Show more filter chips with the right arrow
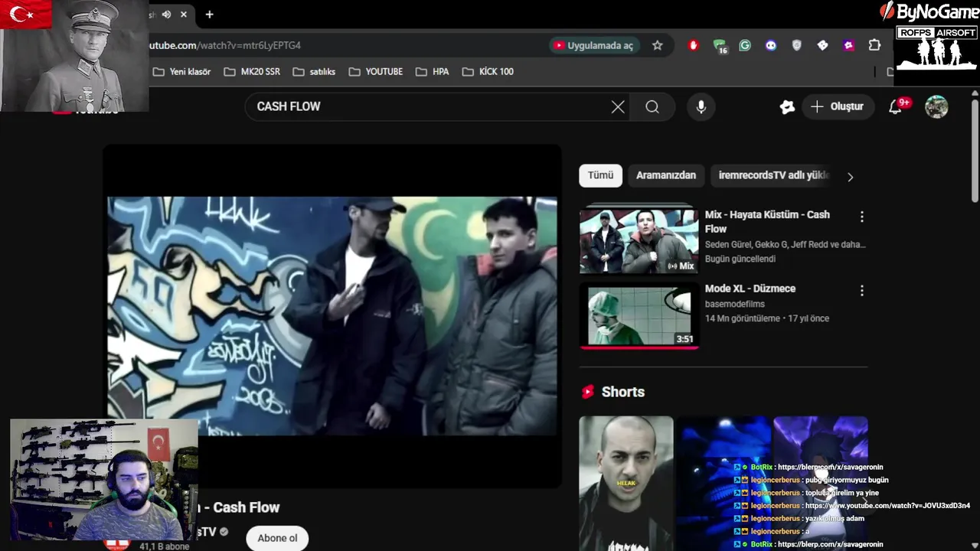This screenshot has height=551, width=980. point(850,177)
